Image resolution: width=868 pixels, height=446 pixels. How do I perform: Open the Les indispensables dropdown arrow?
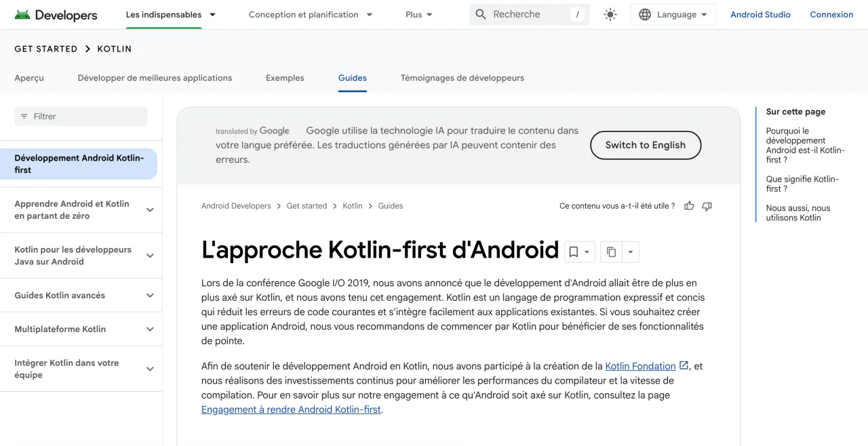212,14
